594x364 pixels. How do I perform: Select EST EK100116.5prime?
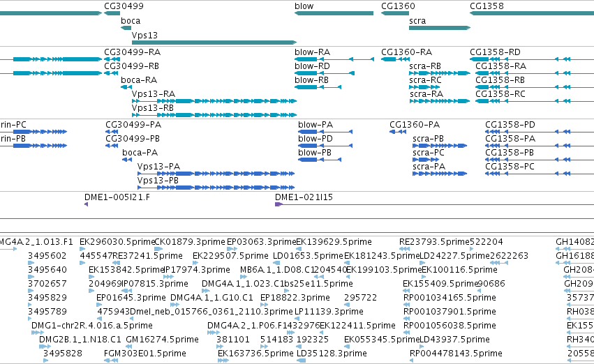(x=459, y=270)
